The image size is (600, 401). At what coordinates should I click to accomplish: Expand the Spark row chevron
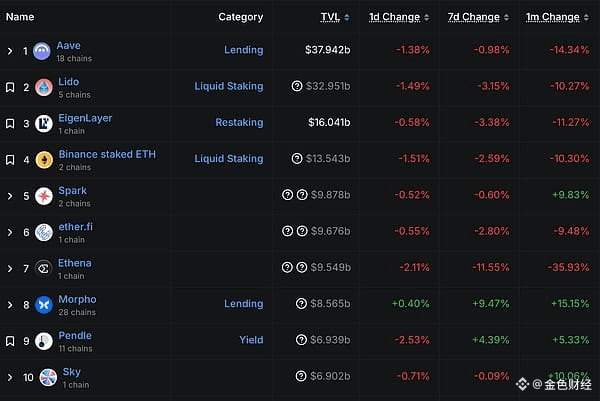(10, 196)
